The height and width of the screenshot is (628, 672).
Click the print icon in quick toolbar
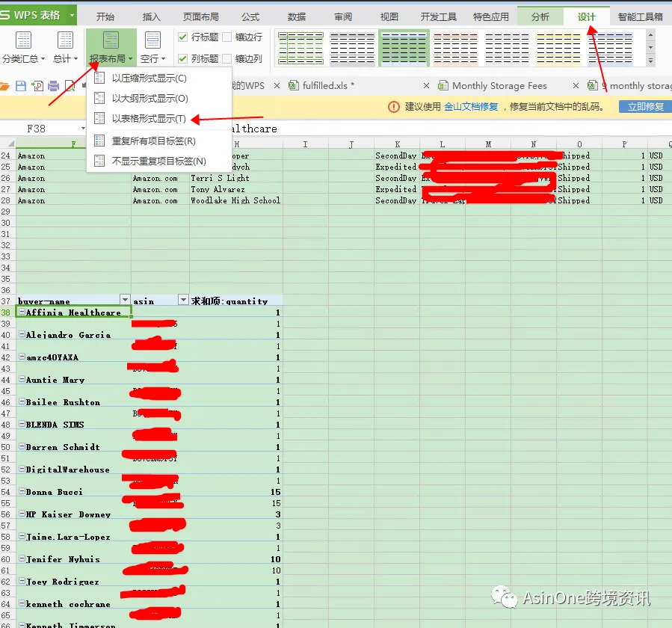[x=54, y=86]
